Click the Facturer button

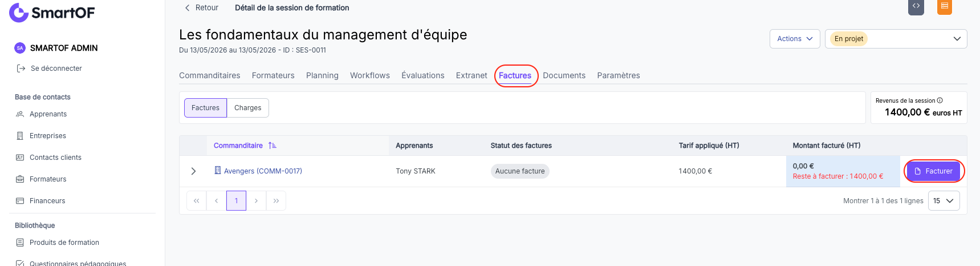[x=933, y=171]
